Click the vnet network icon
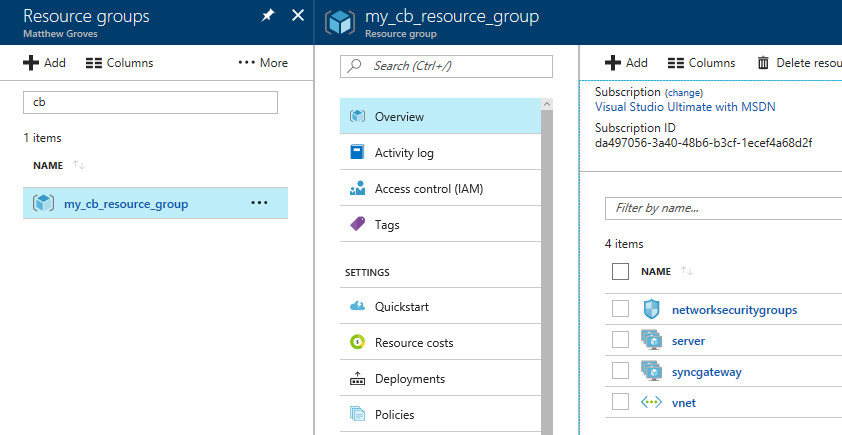The width and height of the screenshot is (842, 435). click(x=651, y=402)
